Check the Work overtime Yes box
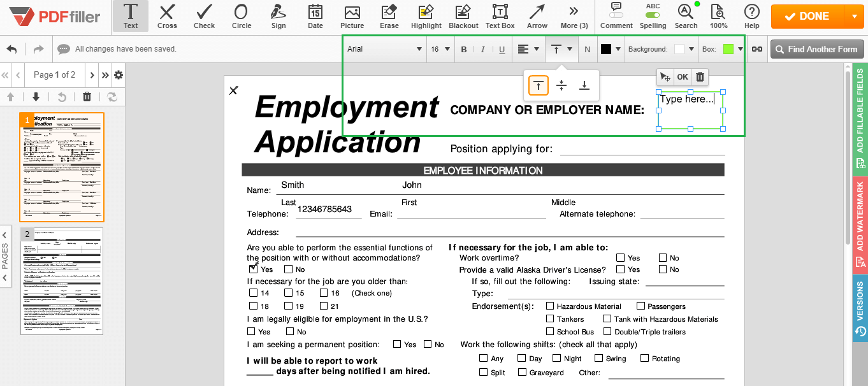 620,258
